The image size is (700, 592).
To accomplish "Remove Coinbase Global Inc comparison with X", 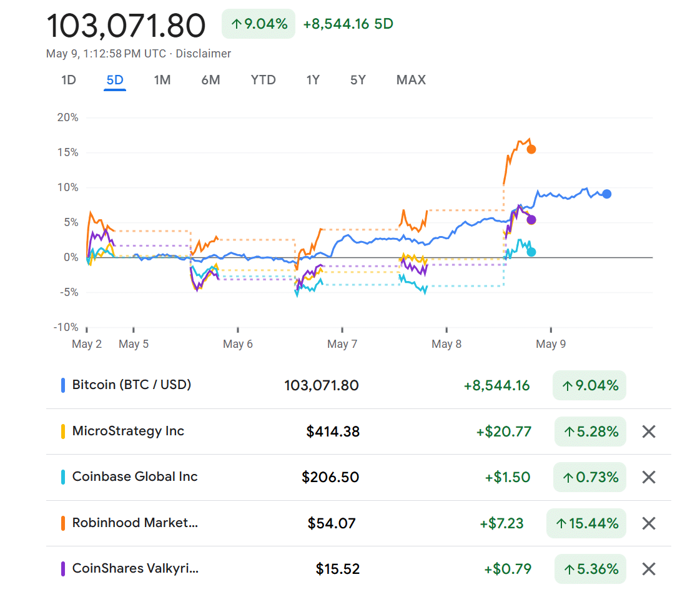I will point(649,477).
